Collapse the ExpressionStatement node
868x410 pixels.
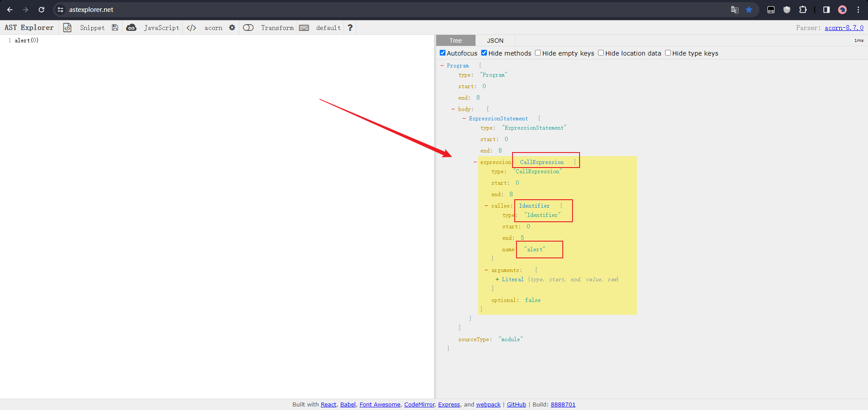click(x=464, y=119)
